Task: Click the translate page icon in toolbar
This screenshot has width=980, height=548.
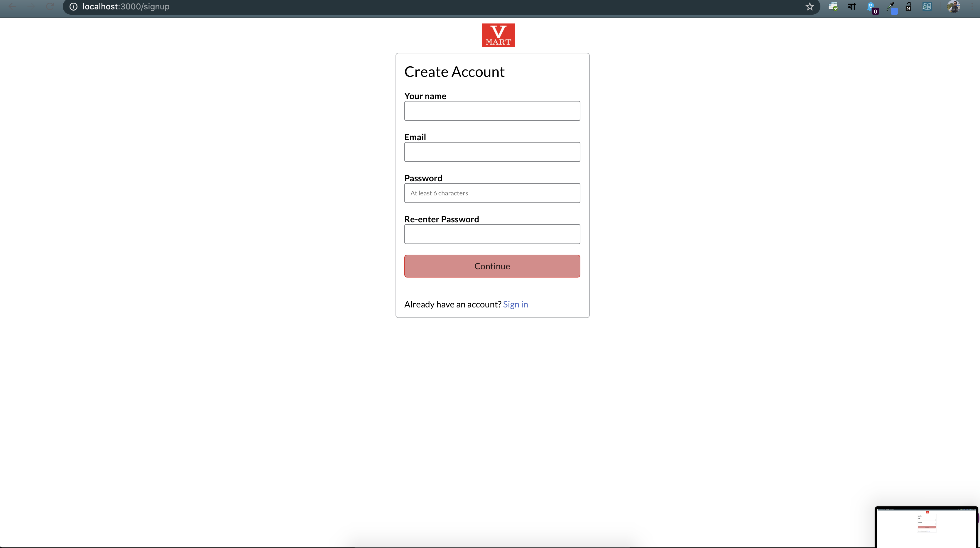Action: (x=851, y=6)
